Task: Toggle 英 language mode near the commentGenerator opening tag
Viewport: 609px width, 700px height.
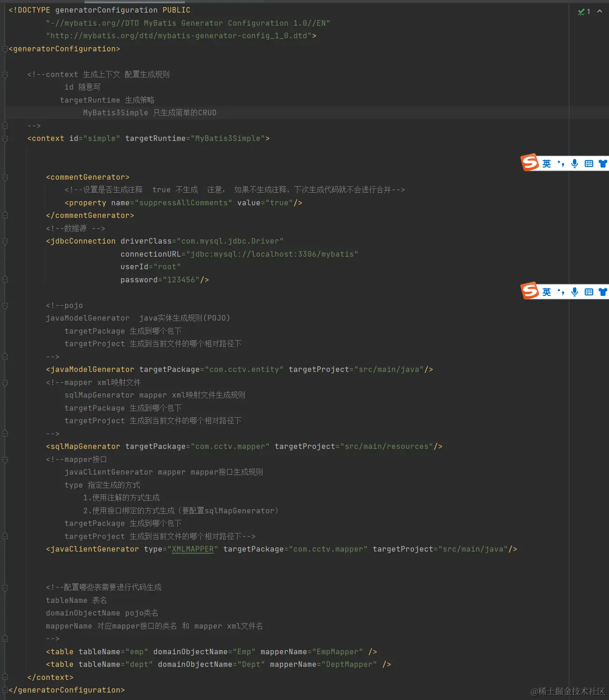Action: (x=546, y=163)
